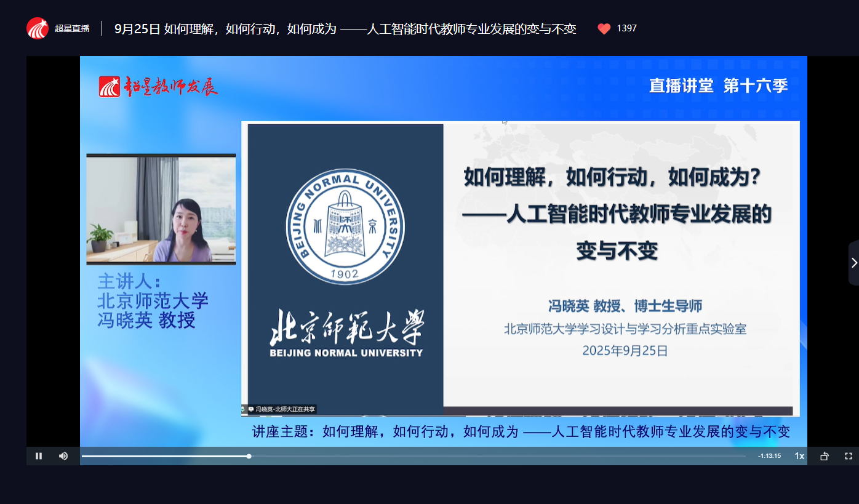
Task: Seek to the unplayed progress track
Action: coord(497,456)
